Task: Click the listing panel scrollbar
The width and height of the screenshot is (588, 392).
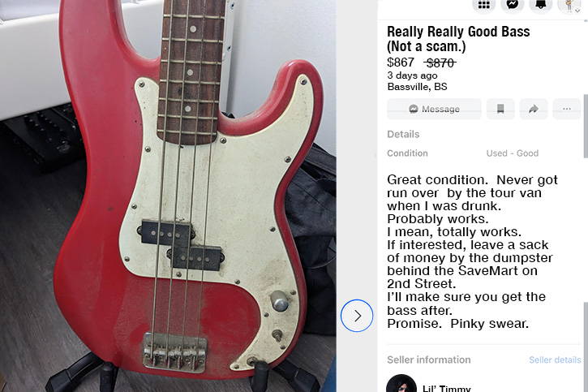Action: click(x=586, y=126)
